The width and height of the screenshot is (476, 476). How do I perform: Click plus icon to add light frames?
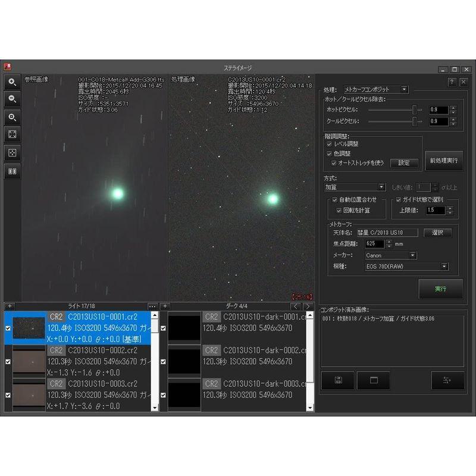(x=10, y=306)
